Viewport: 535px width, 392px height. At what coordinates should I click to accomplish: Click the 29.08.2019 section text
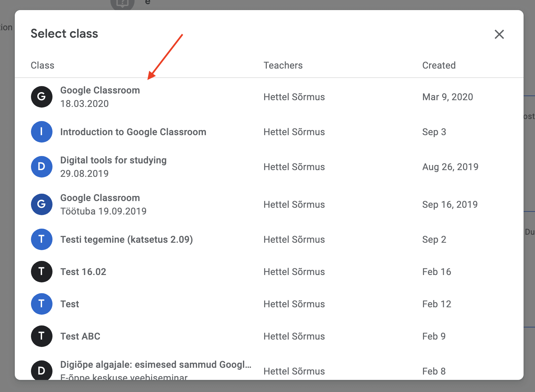(x=84, y=173)
